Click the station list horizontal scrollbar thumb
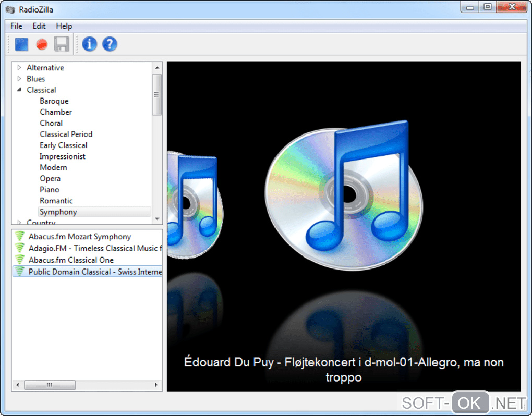The image size is (532, 416). tap(50, 385)
